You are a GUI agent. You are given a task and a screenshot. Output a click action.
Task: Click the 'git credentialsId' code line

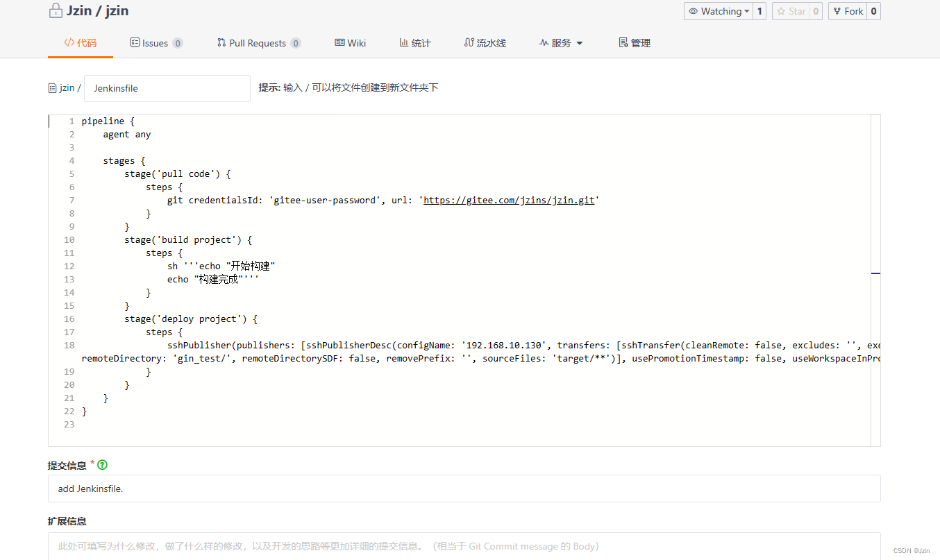(x=383, y=201)
